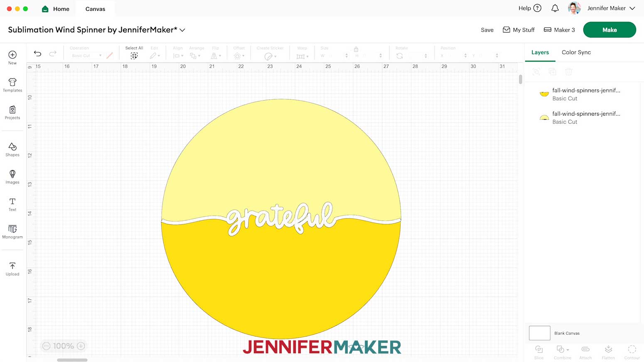Save the project
644x362 pixels.
coord(487,30)
